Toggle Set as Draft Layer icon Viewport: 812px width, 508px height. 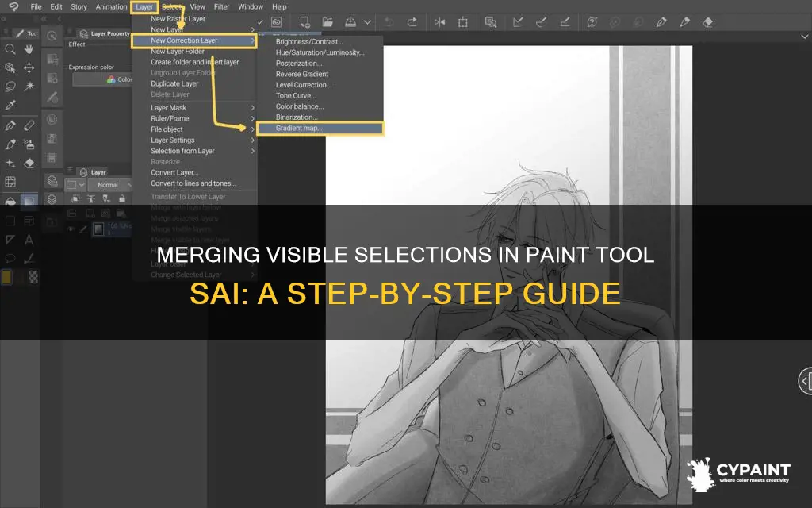coord(106,198)
